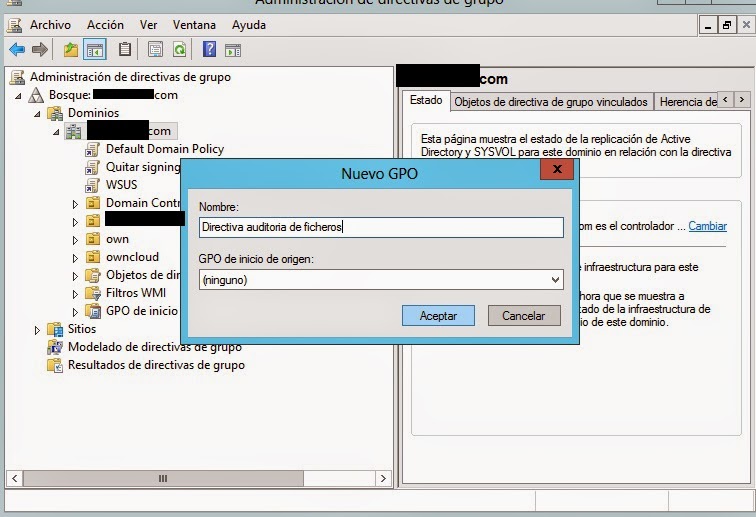The width and height of the screenshot is (756, 517).
Task: Switch to Objetos de directiva de grupo vinculados tab
Action: click(552, 101)
